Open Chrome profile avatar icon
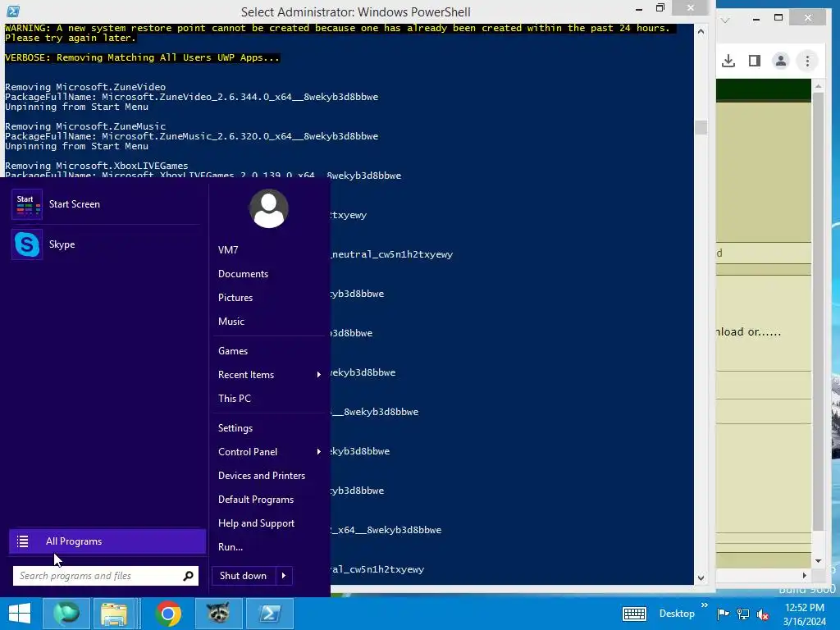The image size is (840, 630). pyautogui.click(x=781, y=61)
